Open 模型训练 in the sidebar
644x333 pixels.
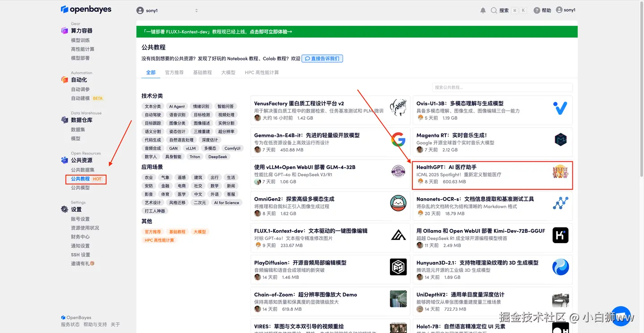point(80,40)
